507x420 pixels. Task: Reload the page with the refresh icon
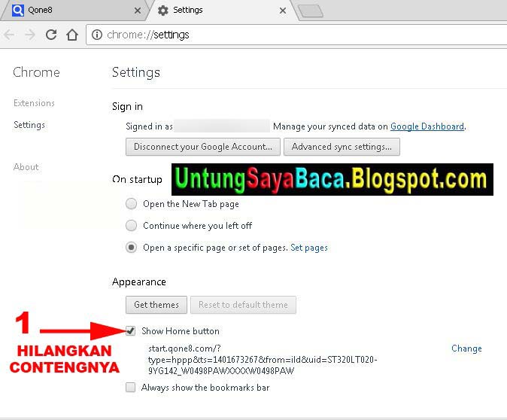point(51,35)
